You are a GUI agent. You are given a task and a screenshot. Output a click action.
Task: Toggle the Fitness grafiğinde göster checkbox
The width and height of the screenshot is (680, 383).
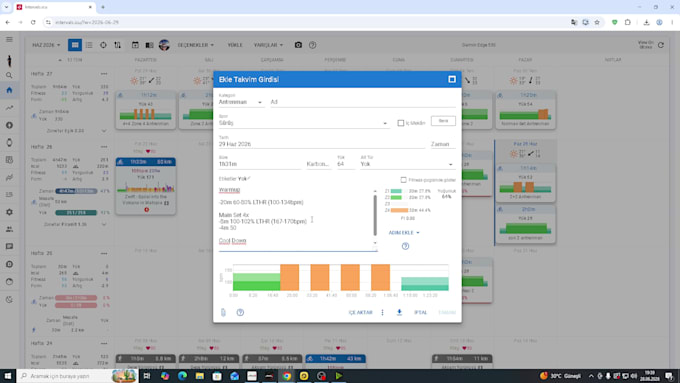click(403, 180)
